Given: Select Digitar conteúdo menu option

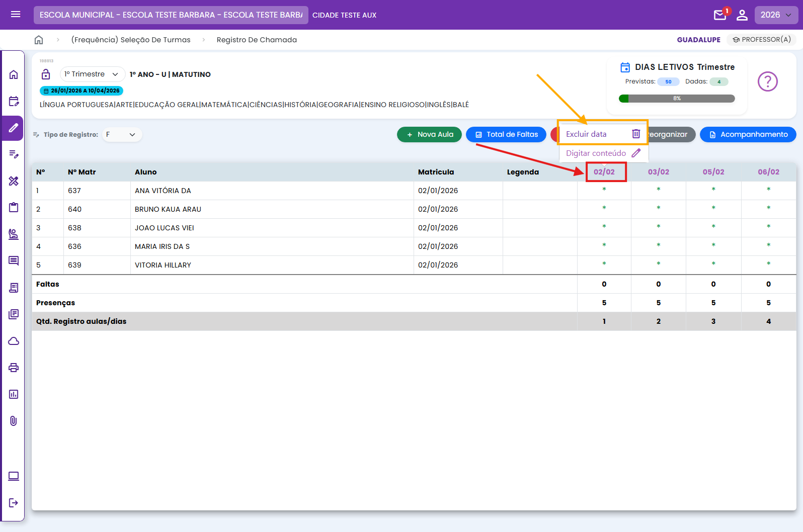Looking at the screenshot, I should [596, 153].
